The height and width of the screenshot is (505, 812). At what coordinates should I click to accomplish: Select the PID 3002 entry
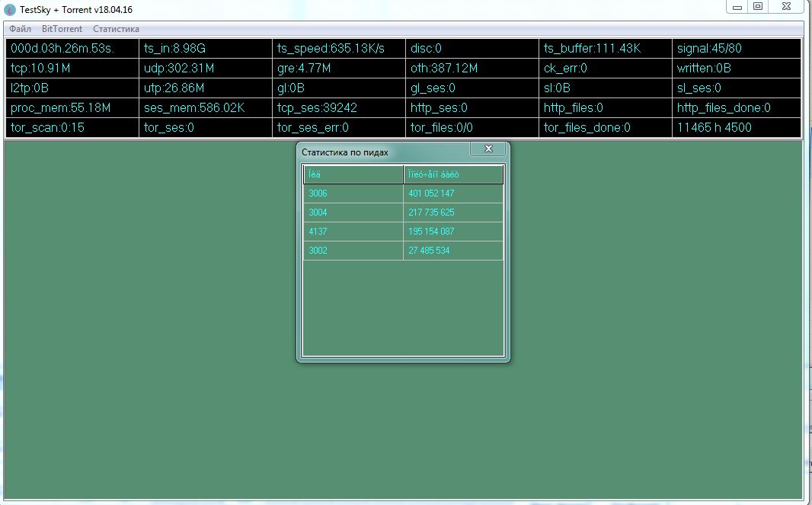click(353, 251)
